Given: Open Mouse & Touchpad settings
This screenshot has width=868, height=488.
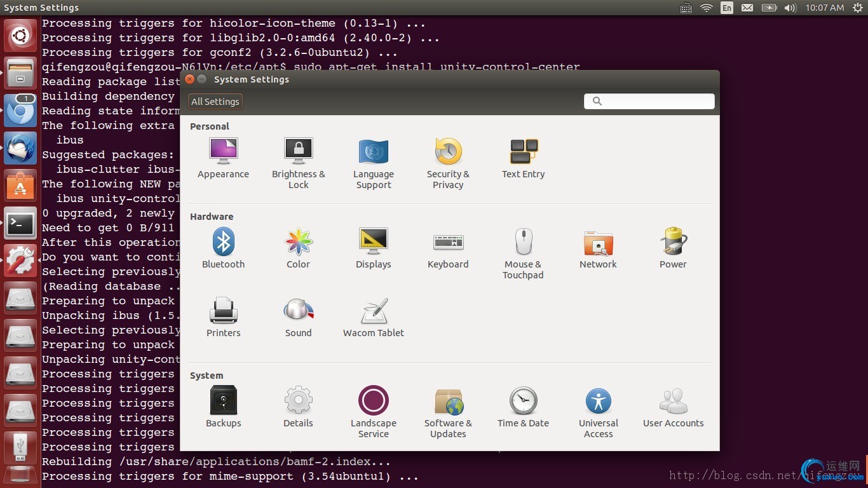Looking at the screenshot, I should (x=524, y=254).
